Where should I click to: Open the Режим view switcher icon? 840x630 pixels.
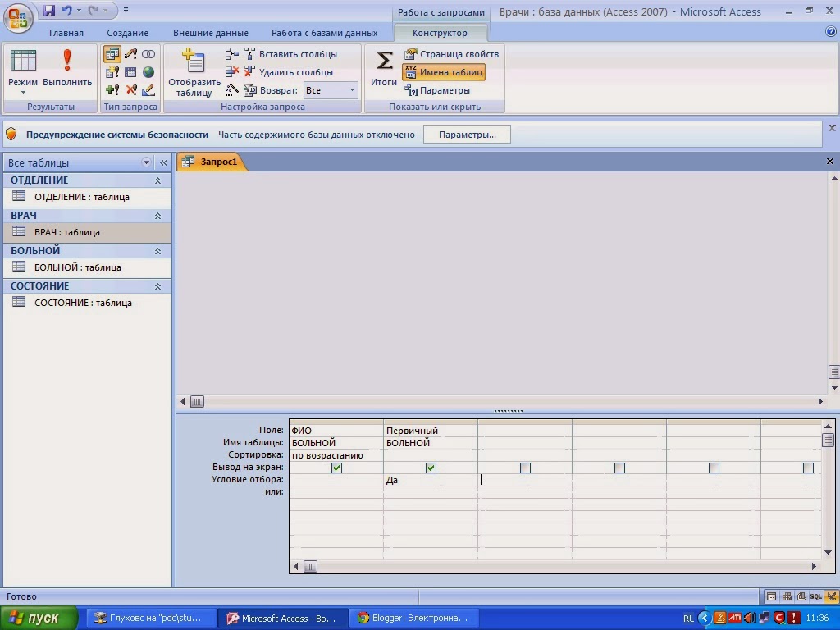[x=23, y=61]
